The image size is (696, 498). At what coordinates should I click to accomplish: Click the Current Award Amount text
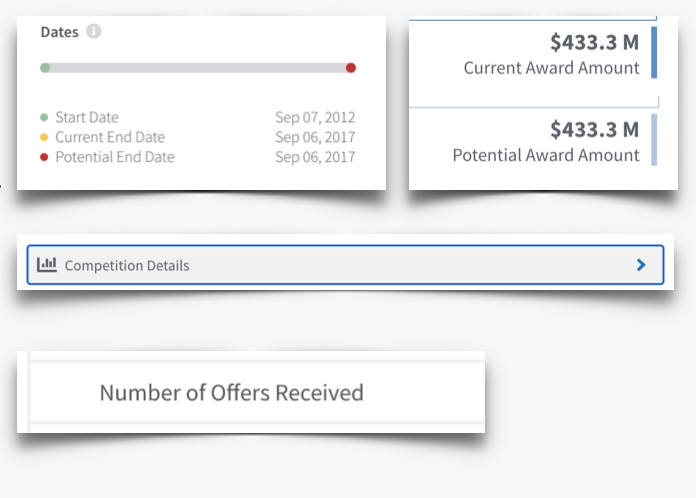coord(552,68)
